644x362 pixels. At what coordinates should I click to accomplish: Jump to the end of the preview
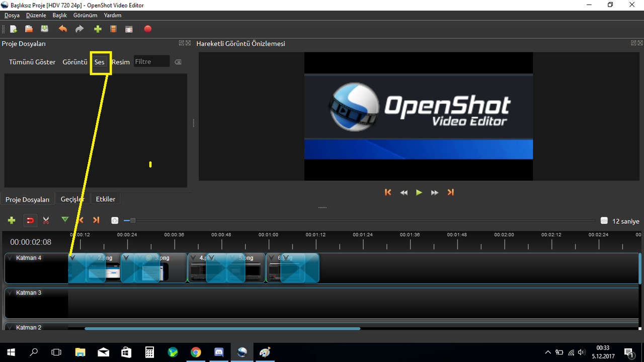pos(451,192)
